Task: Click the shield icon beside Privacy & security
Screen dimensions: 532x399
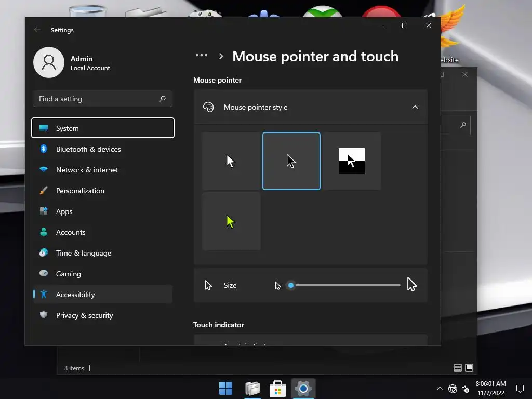Action: [44, 315]
